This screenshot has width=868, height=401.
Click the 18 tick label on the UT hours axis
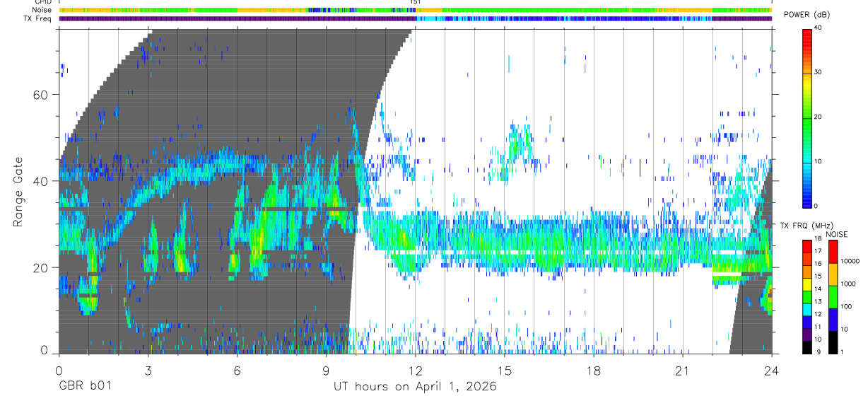[x=594, y=370]
